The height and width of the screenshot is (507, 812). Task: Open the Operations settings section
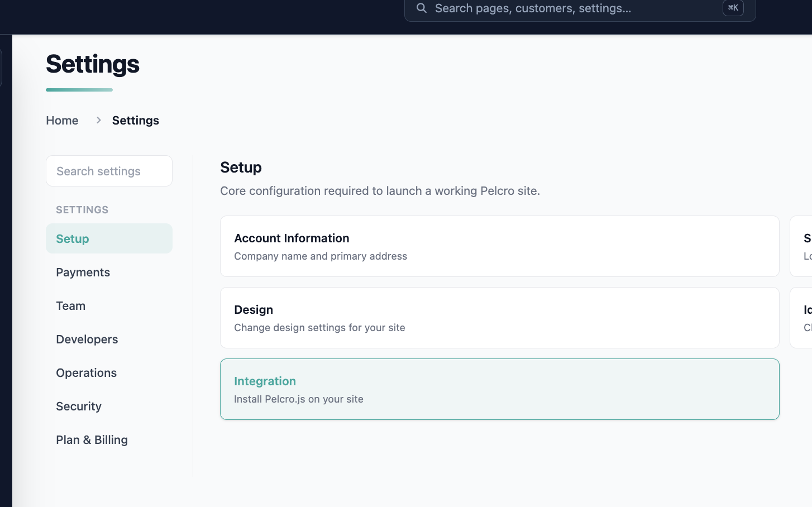[109, 372]
